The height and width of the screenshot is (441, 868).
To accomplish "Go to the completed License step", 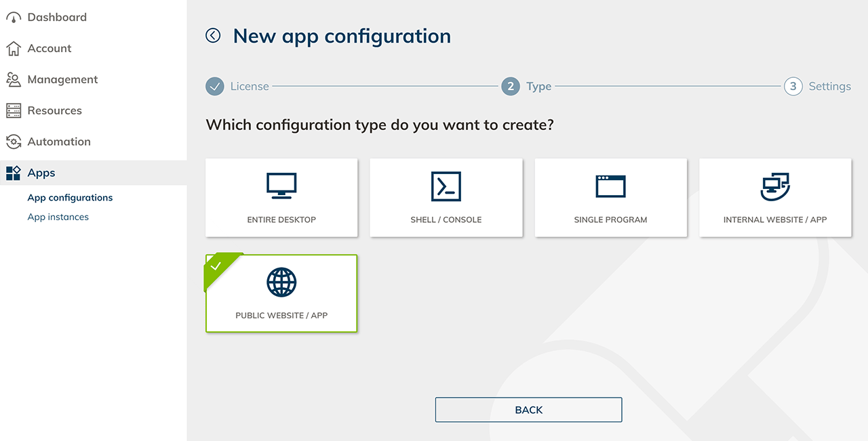I will tap(215, 87).
